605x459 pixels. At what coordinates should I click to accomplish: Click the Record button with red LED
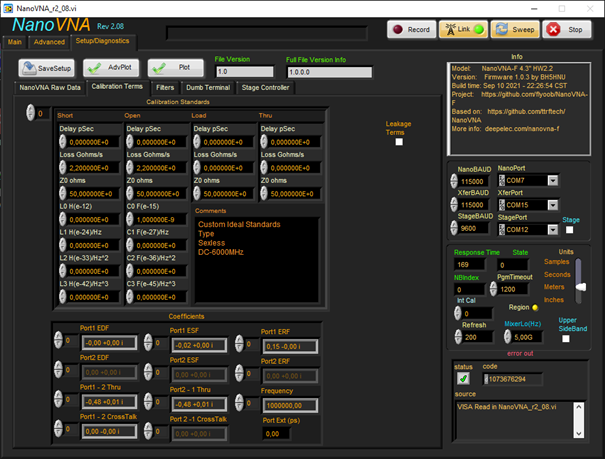410,30
